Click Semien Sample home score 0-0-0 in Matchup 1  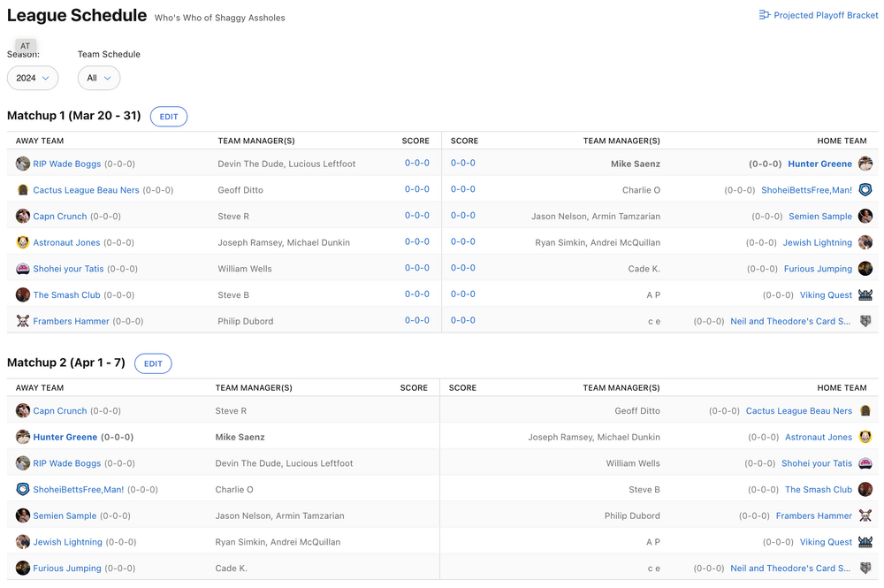coord(462,216)
